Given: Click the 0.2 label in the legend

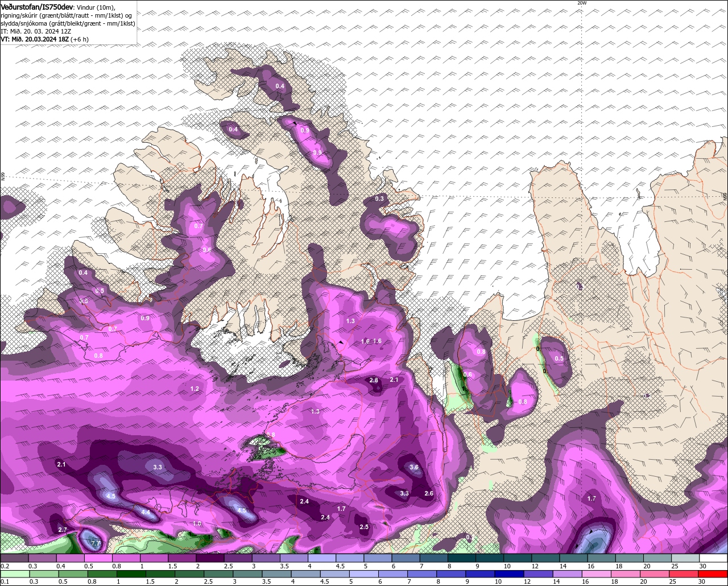Looking at the screenshot, I should click(5, 566).
